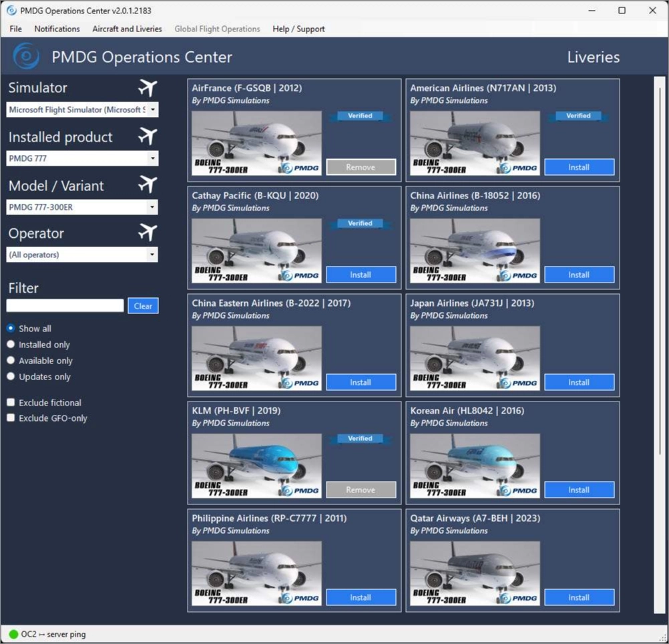
Task: Click the airplane icon beside Operator
Action: (147, 233)
